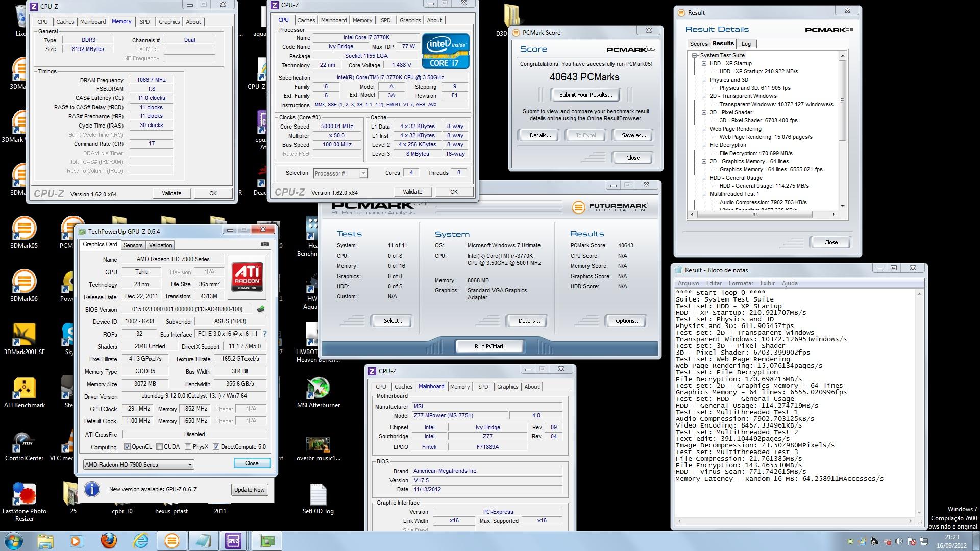
Task: Open the Arquivo menu in Notepad
Action: point(688,283)
